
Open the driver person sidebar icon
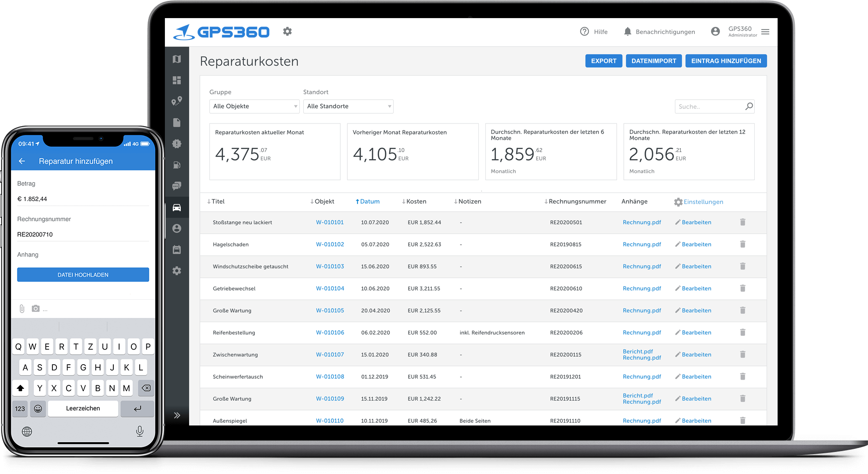coord(177,228)
